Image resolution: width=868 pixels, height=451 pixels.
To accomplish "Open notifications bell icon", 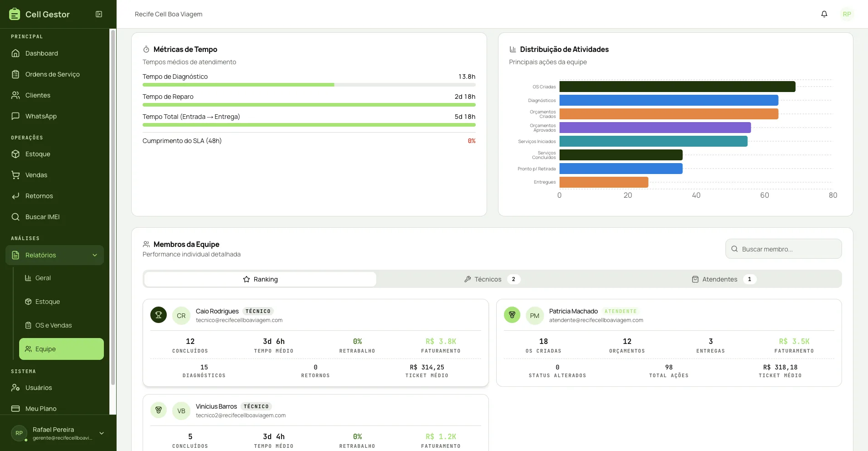I will coord(824,14).
